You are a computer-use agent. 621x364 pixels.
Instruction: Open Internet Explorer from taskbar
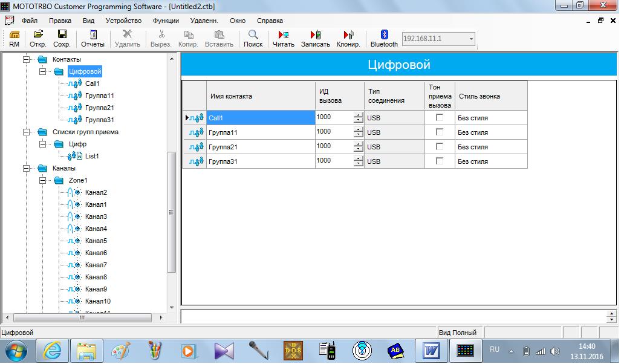52,351
